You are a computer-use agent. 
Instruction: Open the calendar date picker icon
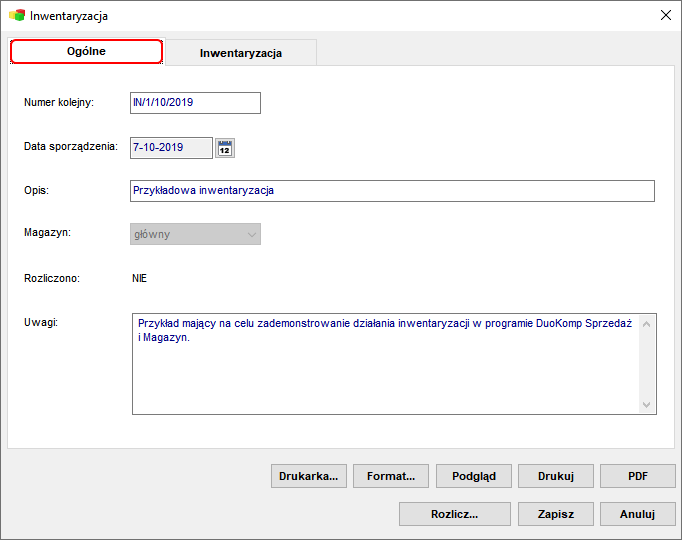tap(225, 148)
